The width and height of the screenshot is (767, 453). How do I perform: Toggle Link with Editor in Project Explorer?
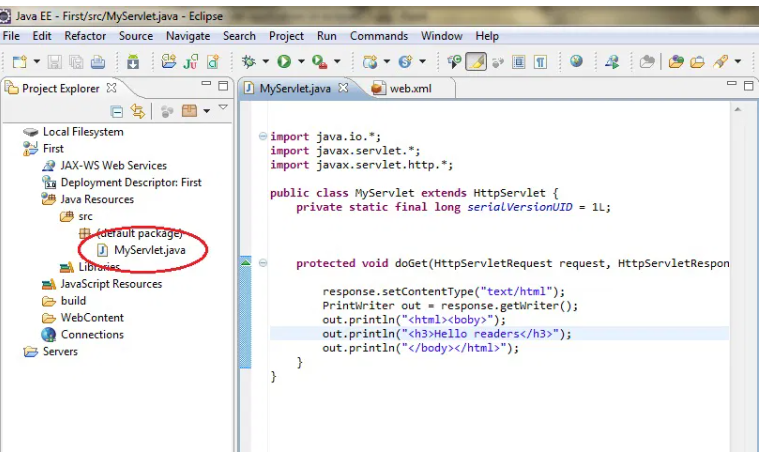tap(139, 111)
